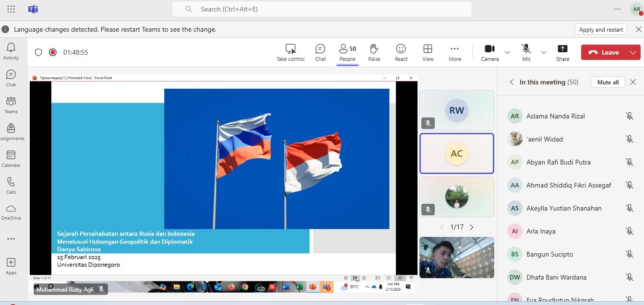Toggle the People participants panel

click(347, 52)
